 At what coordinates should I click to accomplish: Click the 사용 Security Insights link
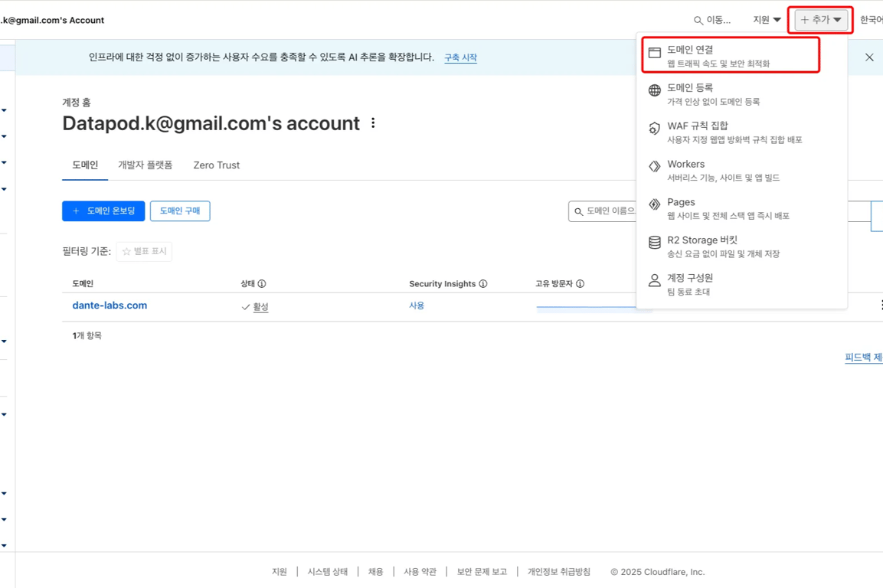417,305
